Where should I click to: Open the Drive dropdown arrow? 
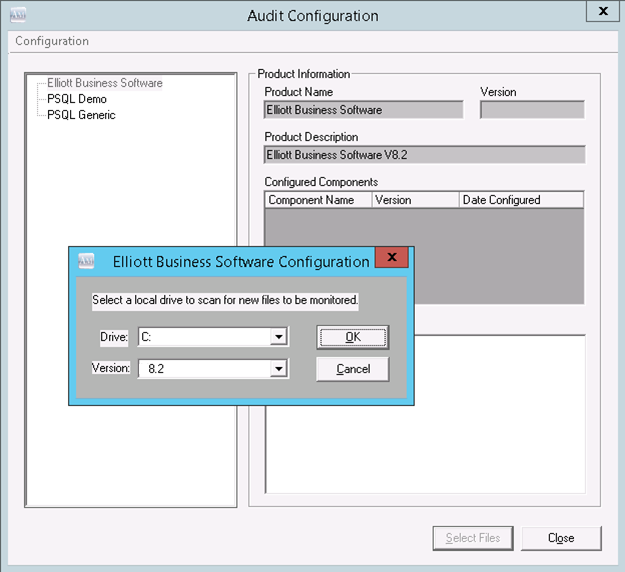click(279, 337)
